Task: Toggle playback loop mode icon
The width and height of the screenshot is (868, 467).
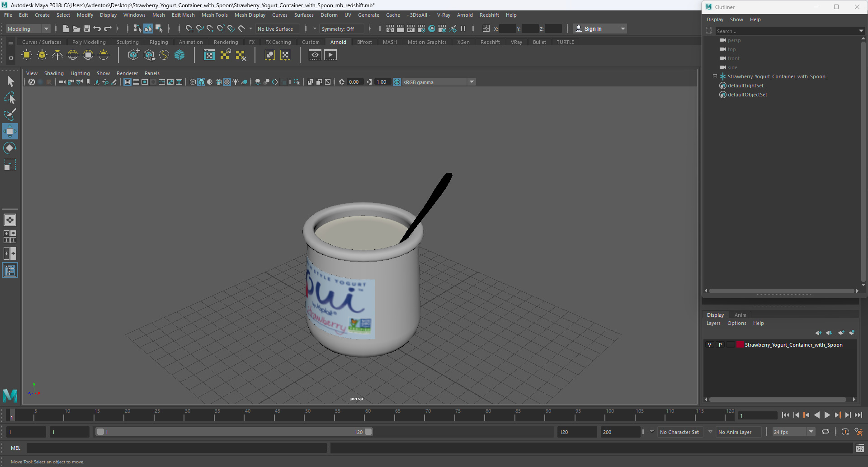Action: coord(826,432)
